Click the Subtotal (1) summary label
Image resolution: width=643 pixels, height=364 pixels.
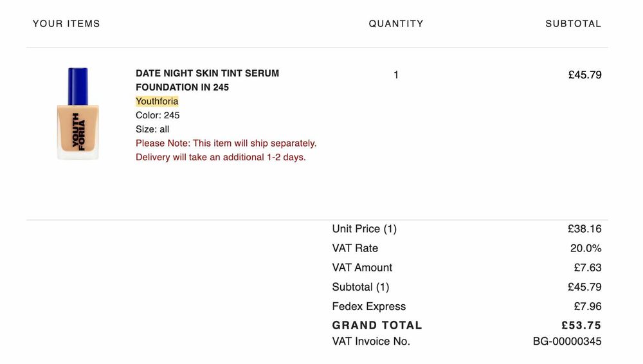click(x=361, y=287)
